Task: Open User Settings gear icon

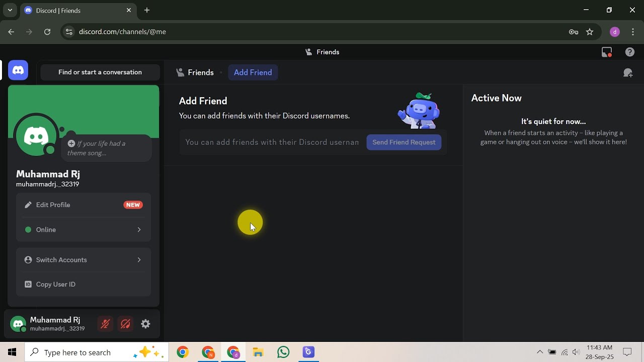Action: 145,324
